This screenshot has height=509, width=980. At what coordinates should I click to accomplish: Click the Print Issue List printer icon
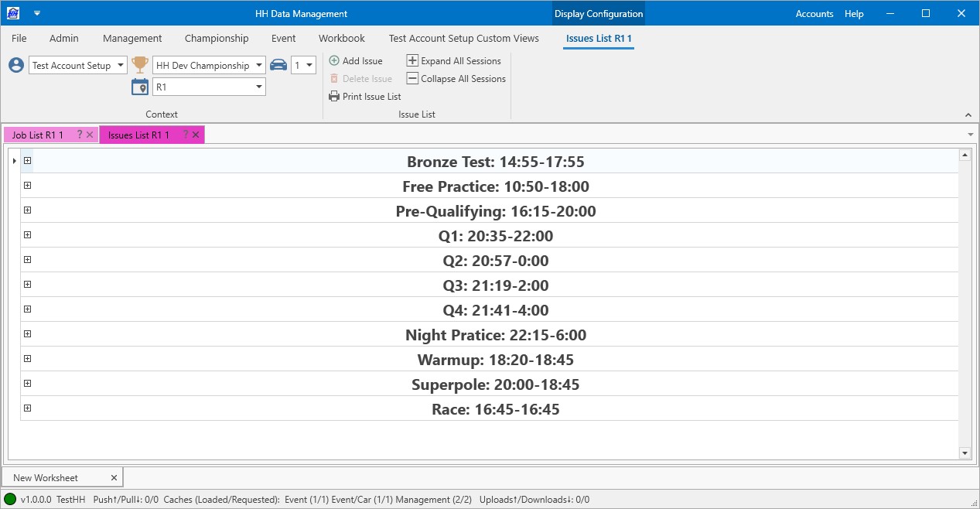334,97
